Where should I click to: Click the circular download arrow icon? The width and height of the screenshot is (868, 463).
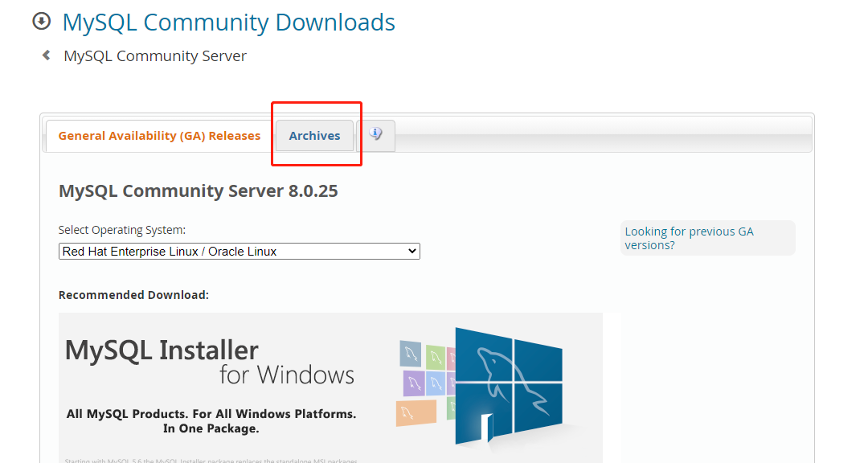pos(42,22)
